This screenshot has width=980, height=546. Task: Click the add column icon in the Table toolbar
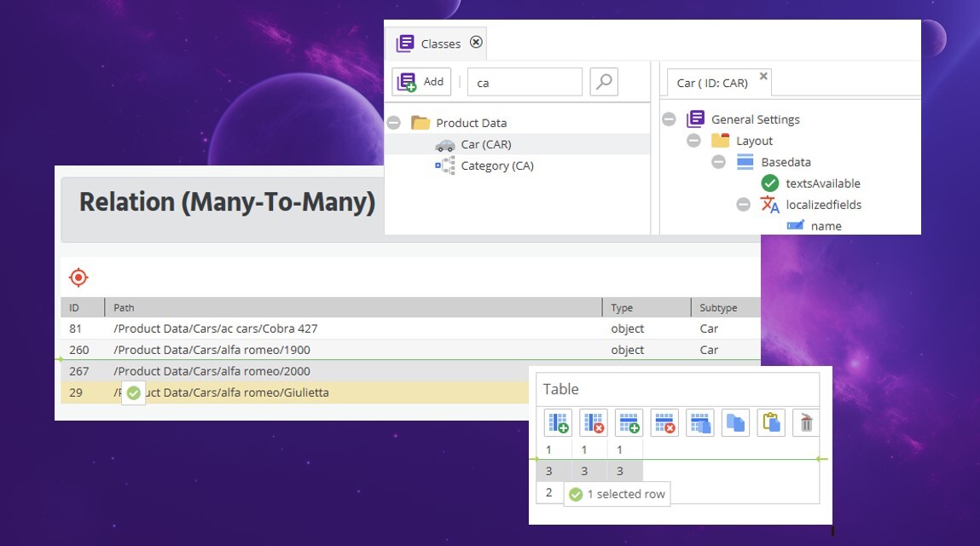[x=557, y=422]
